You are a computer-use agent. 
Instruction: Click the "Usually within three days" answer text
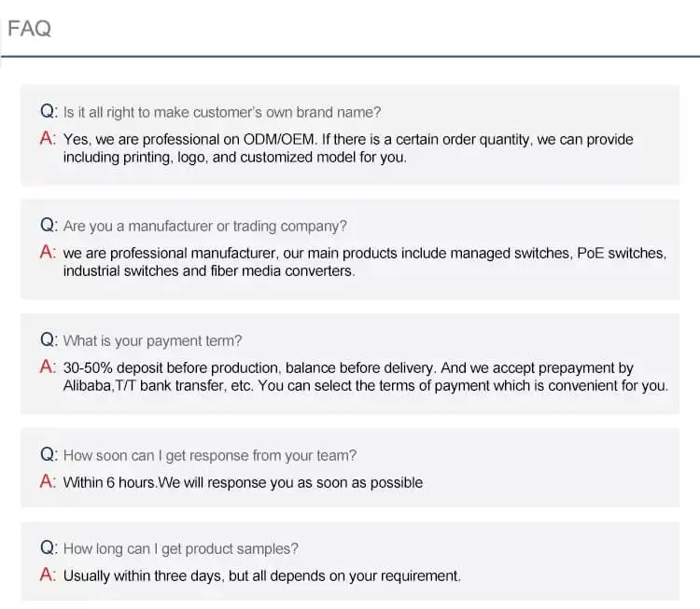point(261,576)
